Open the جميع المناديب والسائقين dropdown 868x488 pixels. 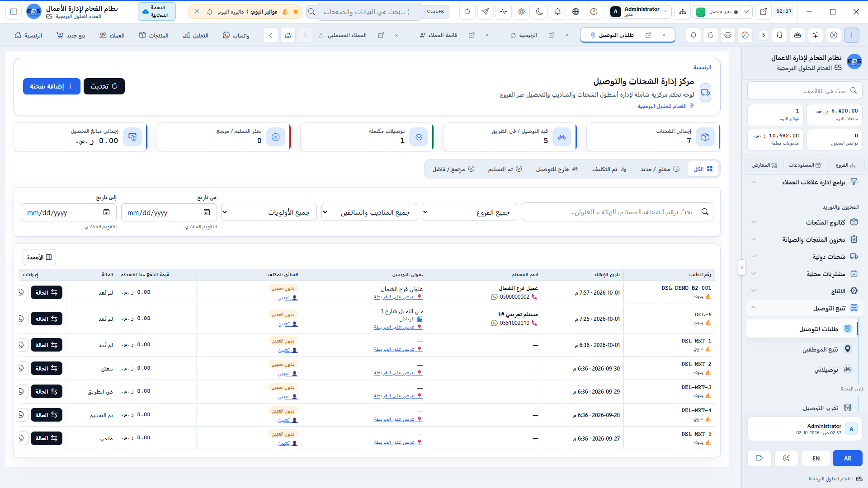pos(370,212)
